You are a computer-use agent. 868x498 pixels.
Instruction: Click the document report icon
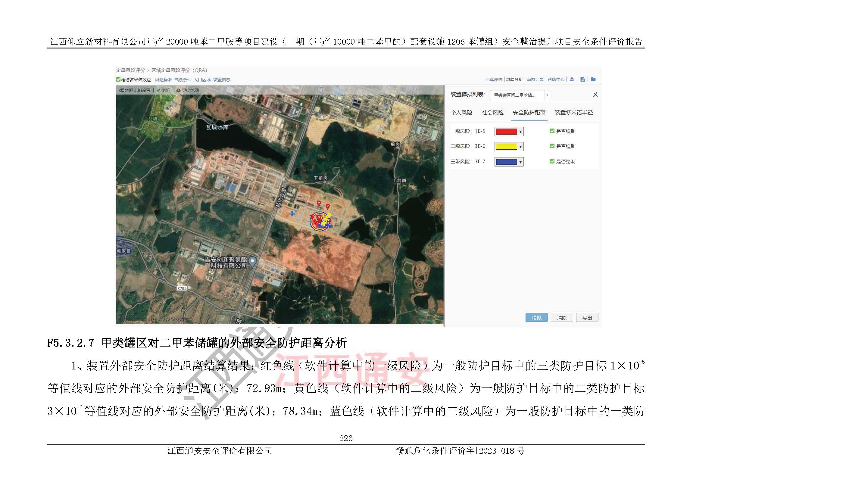(x=583, y=79)
